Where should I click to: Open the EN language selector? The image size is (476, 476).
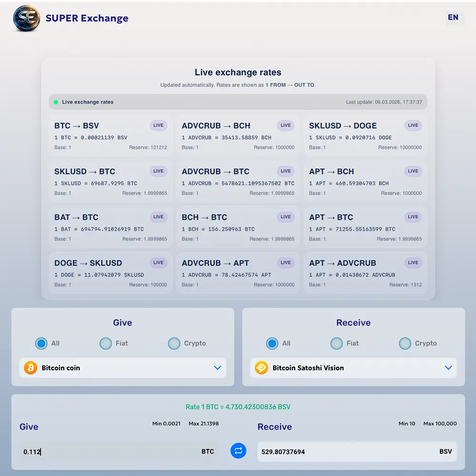click(x=453, y=18)
